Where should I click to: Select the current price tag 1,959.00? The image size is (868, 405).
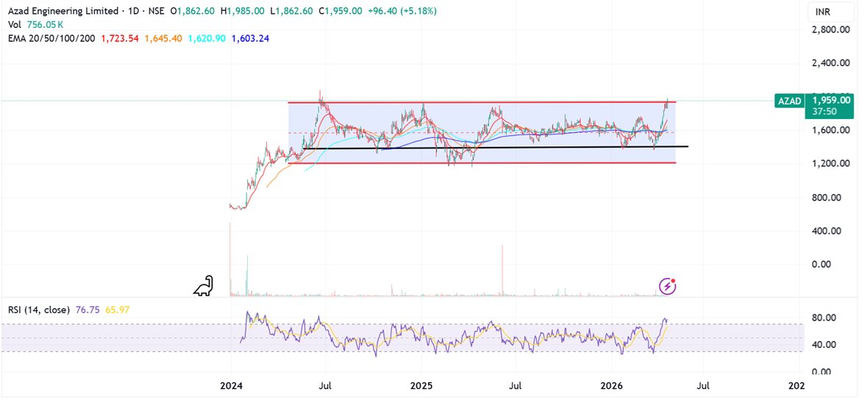(831, 100)
